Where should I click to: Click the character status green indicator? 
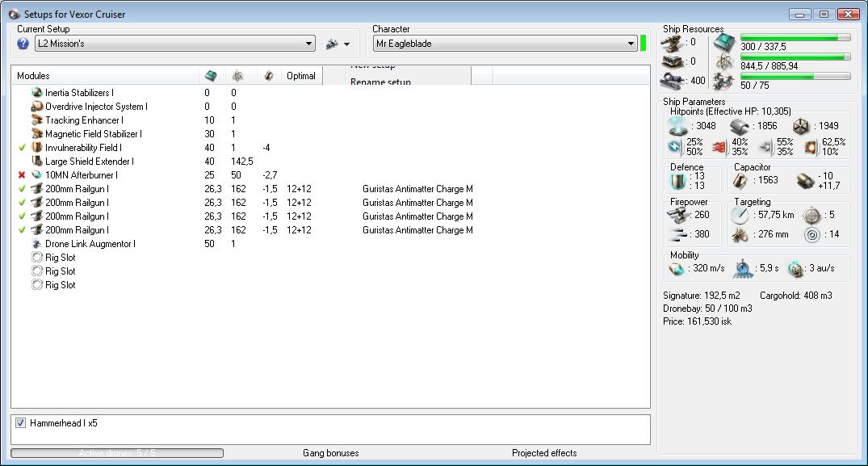pos(644,44)
